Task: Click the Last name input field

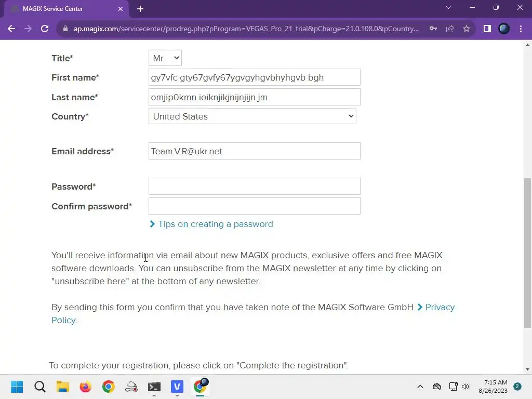Action: coord(255,97)
